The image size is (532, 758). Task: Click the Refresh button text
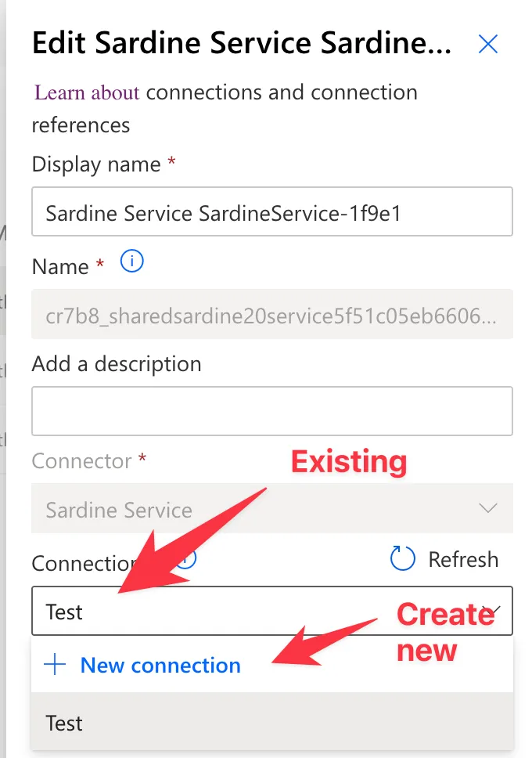coord(462,560)
